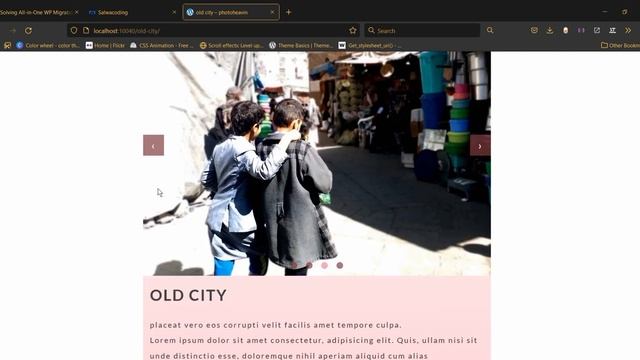
Task: Click the OLD CITY heading
Action: pyautogui.click(x=188, y=295)
